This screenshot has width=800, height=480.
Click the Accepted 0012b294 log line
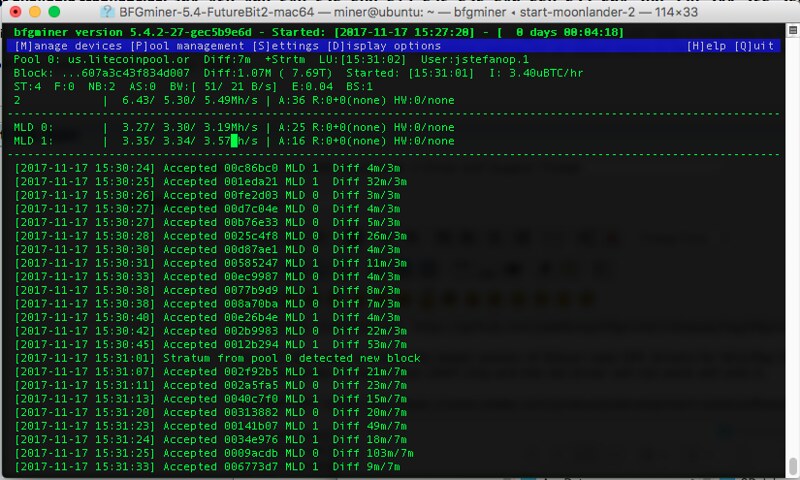[x=210, y=344]
